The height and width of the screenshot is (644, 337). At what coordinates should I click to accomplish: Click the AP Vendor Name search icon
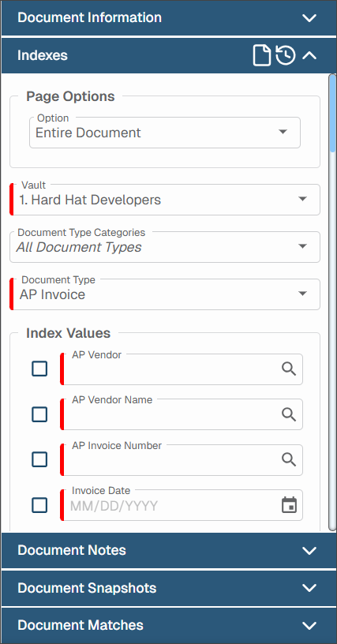pos(289,414)
